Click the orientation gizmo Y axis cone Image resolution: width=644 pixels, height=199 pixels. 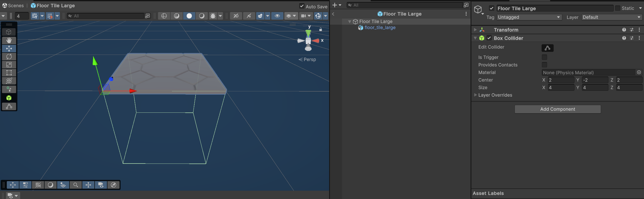(308, 33)
